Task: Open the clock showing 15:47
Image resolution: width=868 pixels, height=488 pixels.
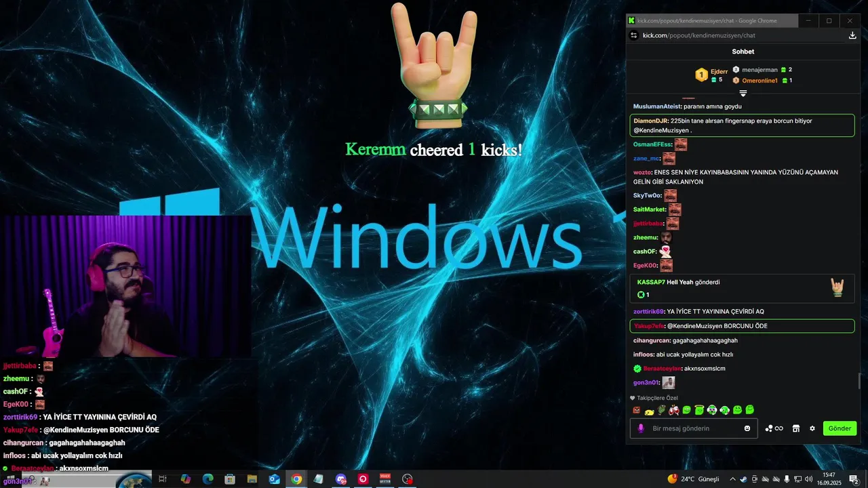Action: coord(829,479)
